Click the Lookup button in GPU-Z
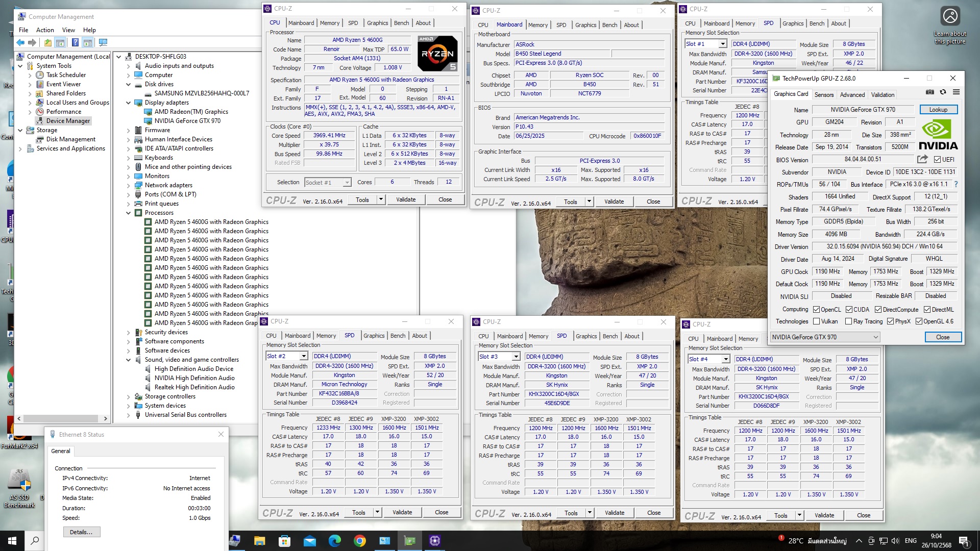Viewport: 980px width, 551px height. (938, 110)
